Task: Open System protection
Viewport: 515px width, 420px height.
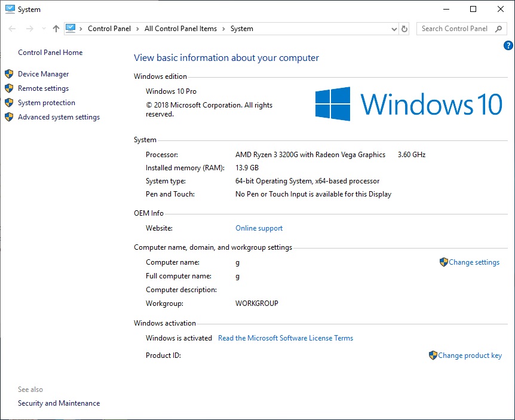Action: tap(47, 103)
